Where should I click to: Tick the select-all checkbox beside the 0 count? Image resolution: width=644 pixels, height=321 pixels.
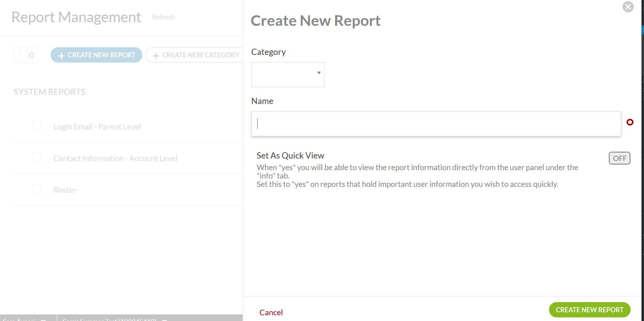click(23, 55)
